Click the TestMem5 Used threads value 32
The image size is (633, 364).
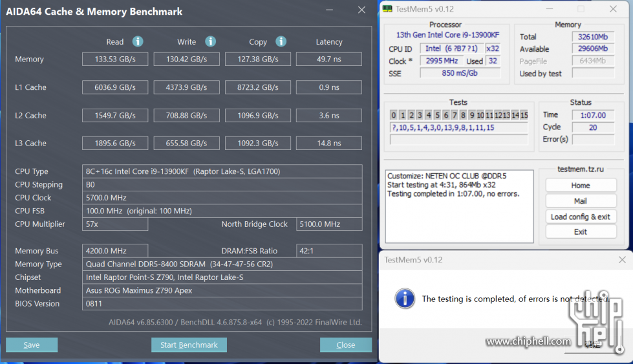point(493,61)
